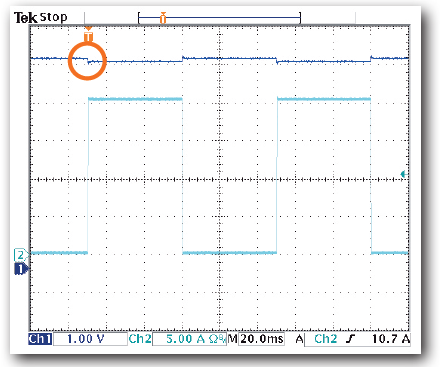This screenshot has width=440, height=367.
Task: Click the first high plateau of cyan current waveform
Action: tap(135, 99)
